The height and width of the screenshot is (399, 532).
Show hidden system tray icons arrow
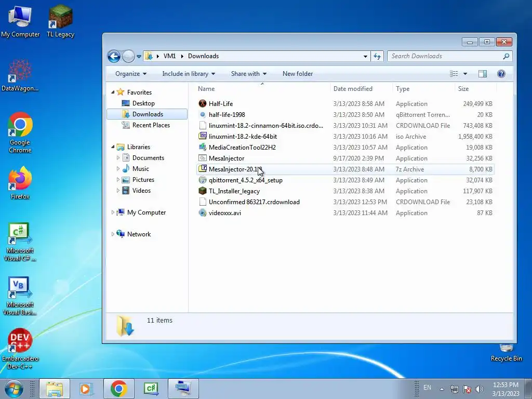(x=442, y=389)
